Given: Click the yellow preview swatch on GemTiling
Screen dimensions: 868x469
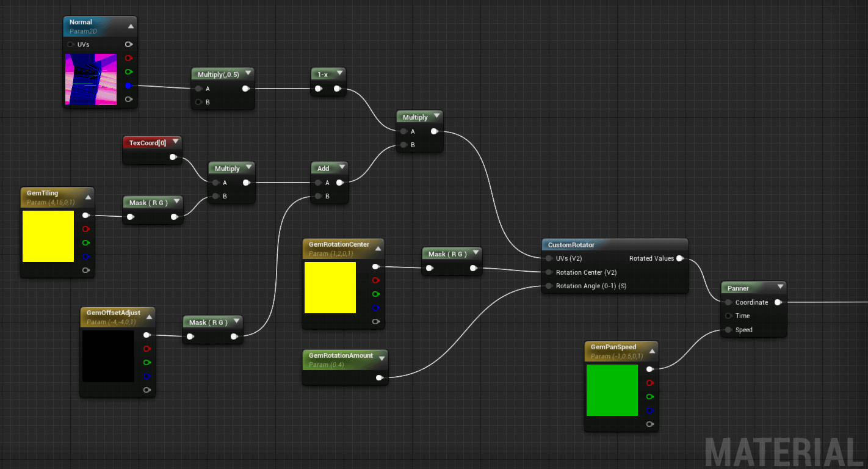Looking at the screenshot, I should 48,236.
